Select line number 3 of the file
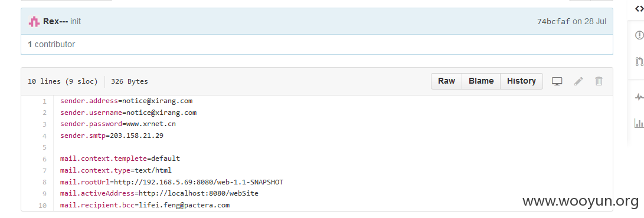The width and height of the screenshot is (644, 218). pos(44,124)
